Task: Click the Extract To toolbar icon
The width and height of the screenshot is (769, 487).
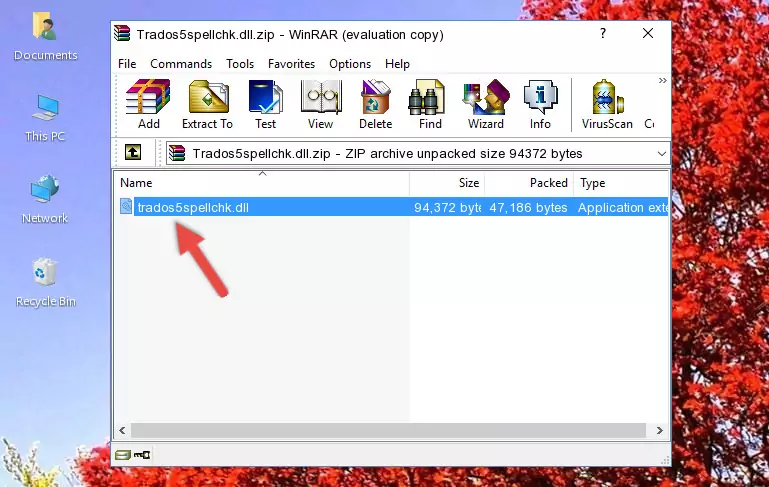Action: (207, 104)
